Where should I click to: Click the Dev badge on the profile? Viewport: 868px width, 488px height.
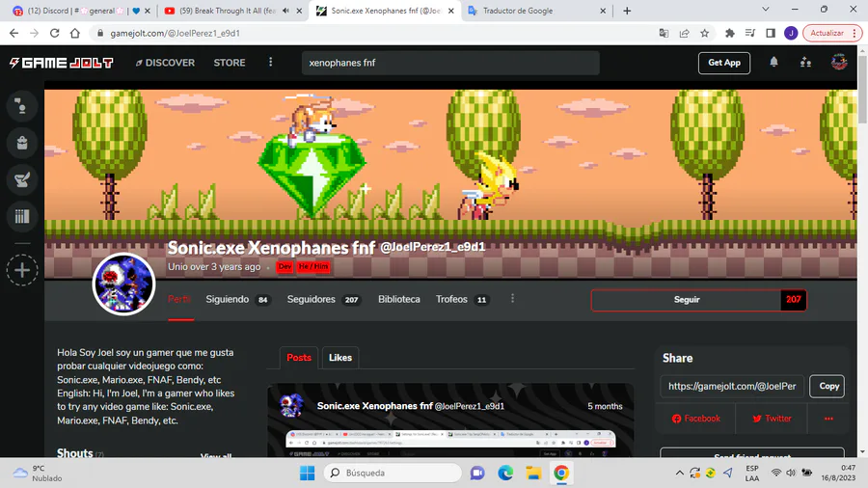pos(285,267)
